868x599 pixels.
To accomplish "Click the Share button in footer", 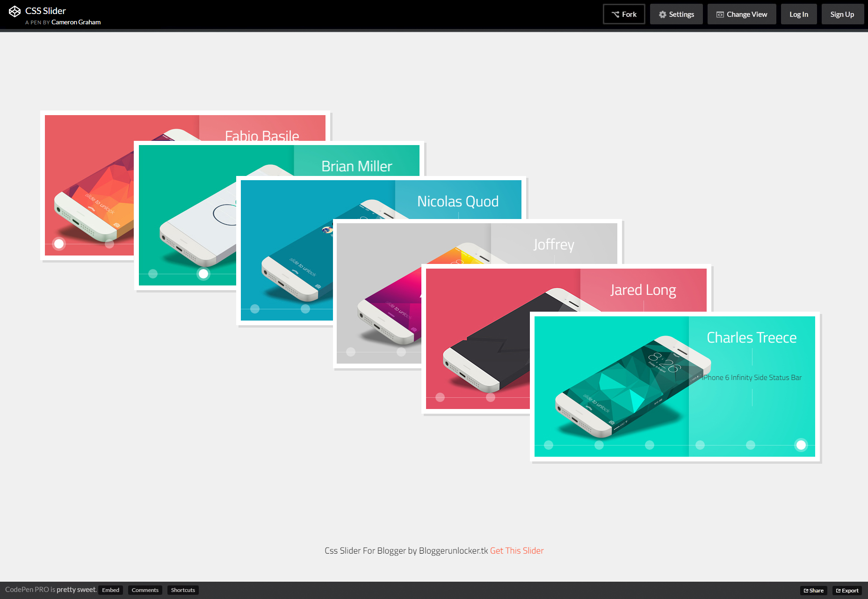I will 814,591.
